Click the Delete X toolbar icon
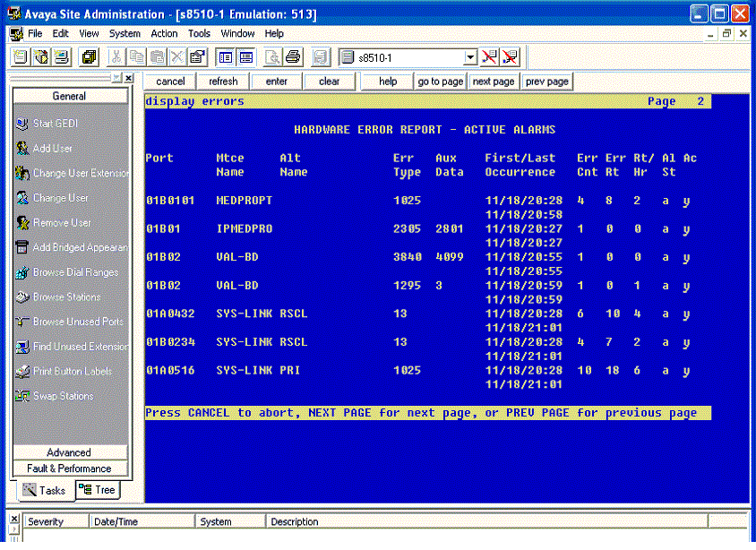The height and width of the screenshot is (550, 756). click(x=177, y=57)
